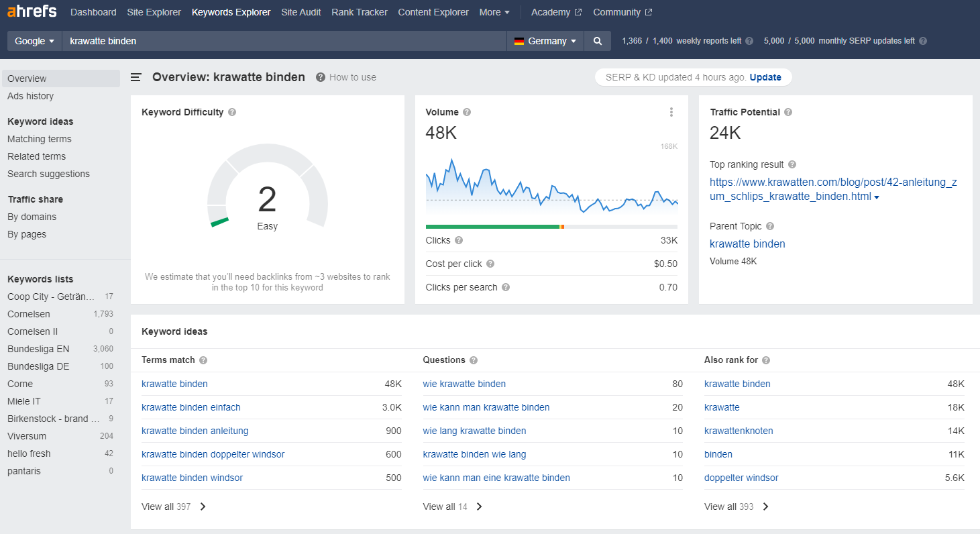Click Clicks help icon
The width and height of the screenshot is (980, 534).
[x=459, y=240]
